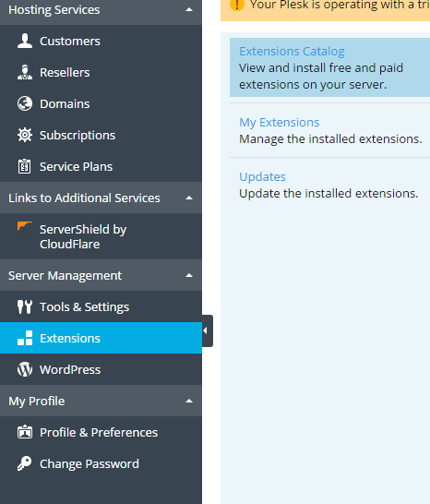
Task: Collapse the My Profile section arrow
Action: 189,402
